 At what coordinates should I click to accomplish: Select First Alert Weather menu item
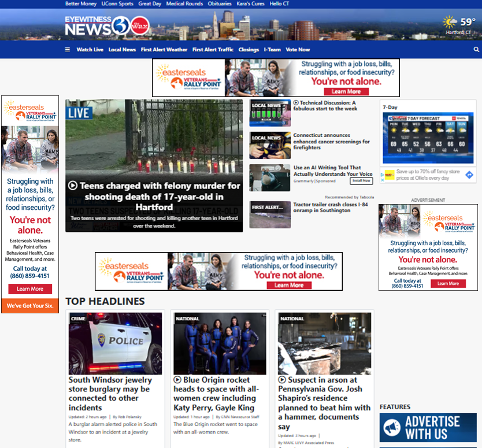click(x=164, y=50)
